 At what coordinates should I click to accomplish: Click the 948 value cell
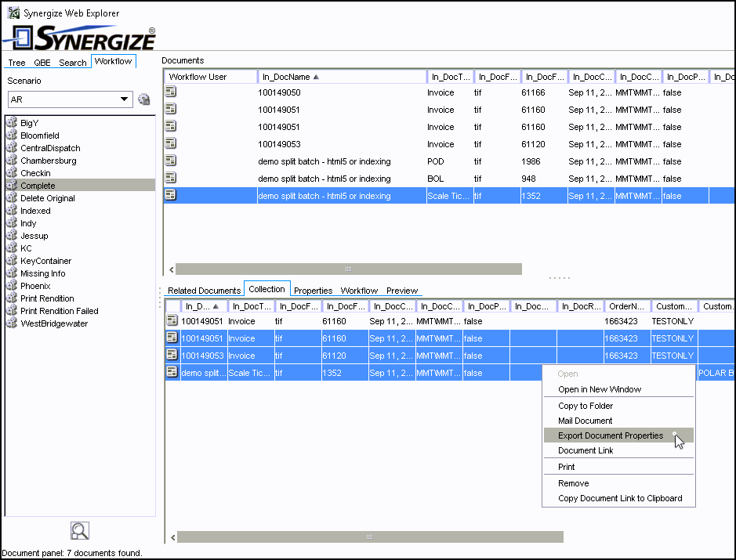point(528,179)
